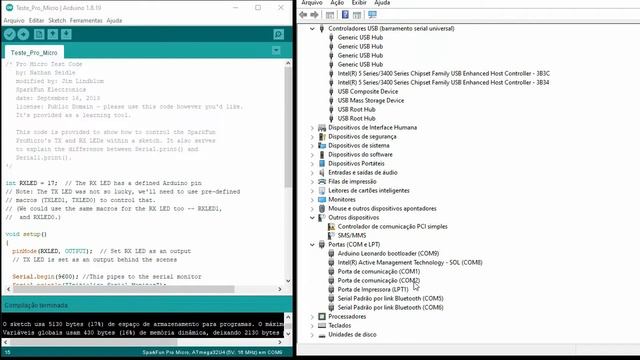
Task: Click the Mouse category icon
Action: pyautogui.click(x=322, y=209)
